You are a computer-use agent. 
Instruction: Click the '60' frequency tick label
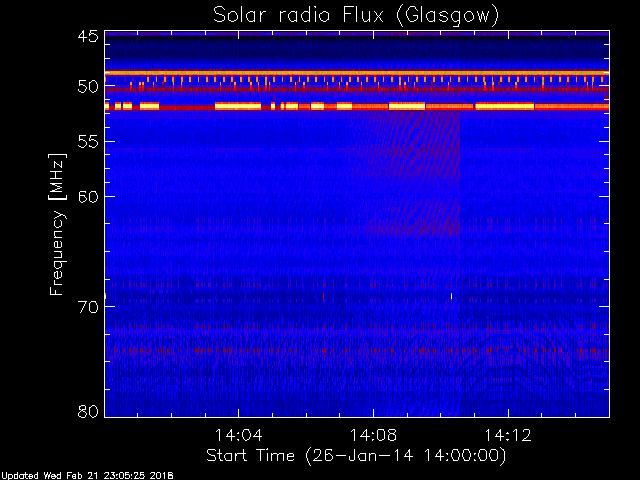pos(88,197)
